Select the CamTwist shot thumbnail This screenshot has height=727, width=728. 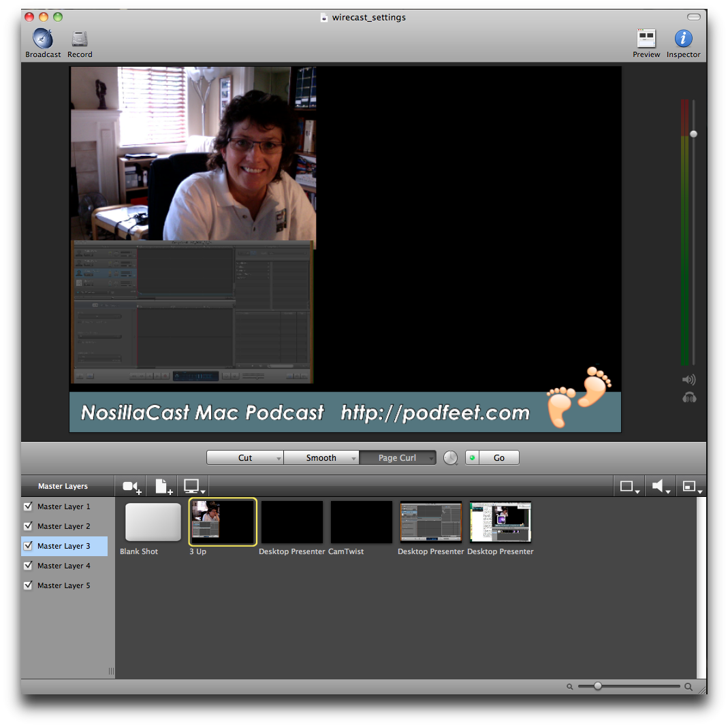tap(362, 523)
